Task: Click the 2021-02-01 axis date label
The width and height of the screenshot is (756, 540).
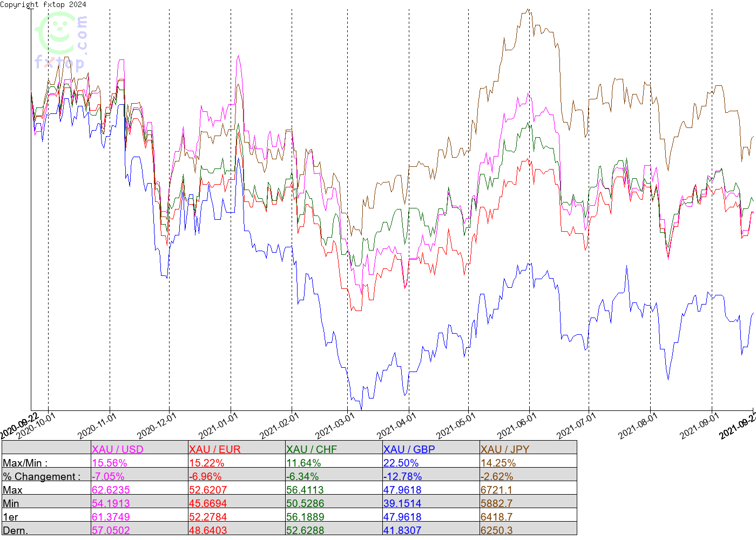Action: coord(279,426)
